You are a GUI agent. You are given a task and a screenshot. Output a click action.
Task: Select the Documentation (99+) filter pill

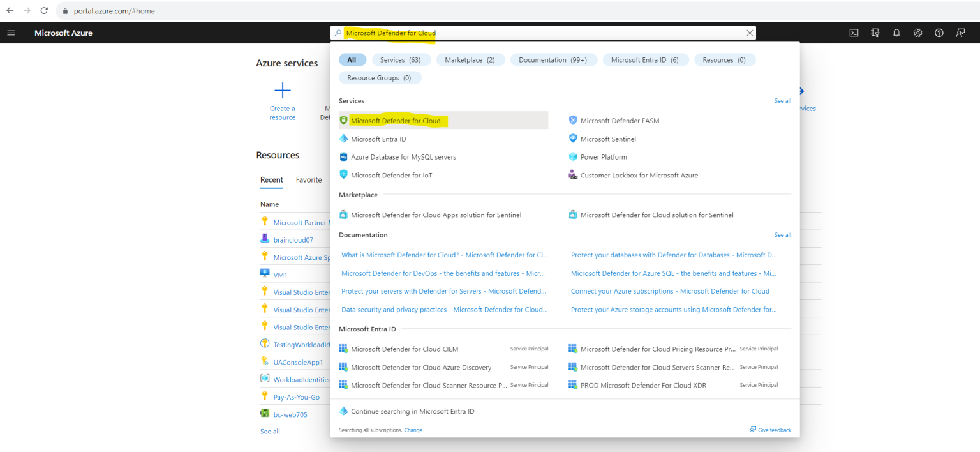pos(553,59)
